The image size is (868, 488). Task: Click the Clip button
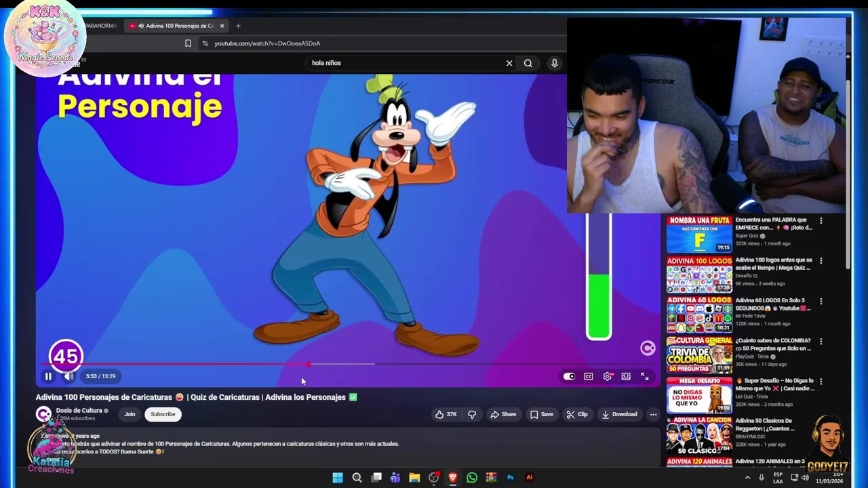point(577,414)
